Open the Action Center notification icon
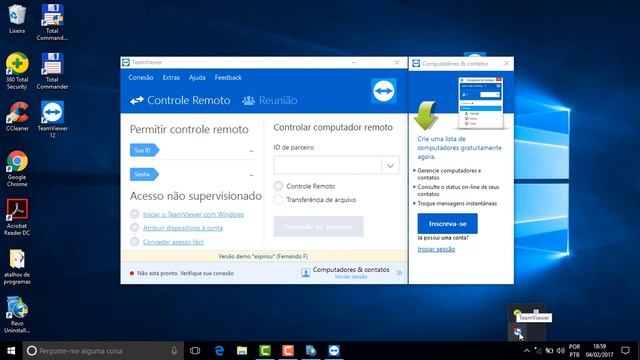The width and height of the screenshot is (640, 360). (625, 351)
